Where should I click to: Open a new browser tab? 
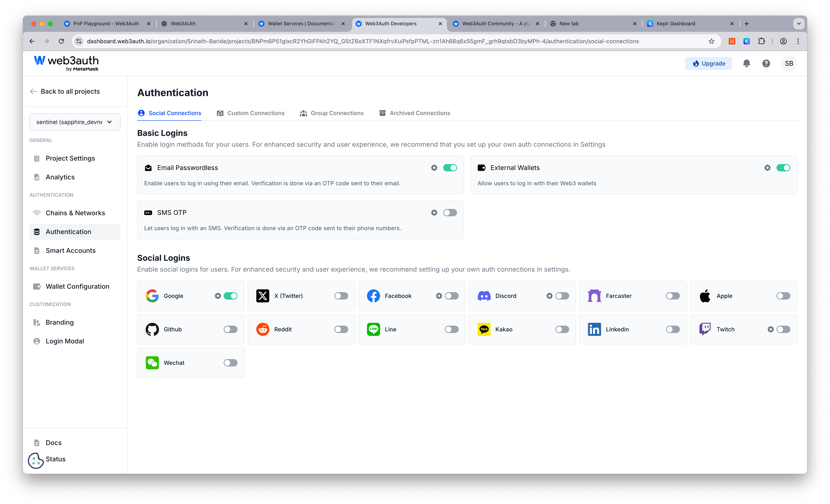pos(746,23)
